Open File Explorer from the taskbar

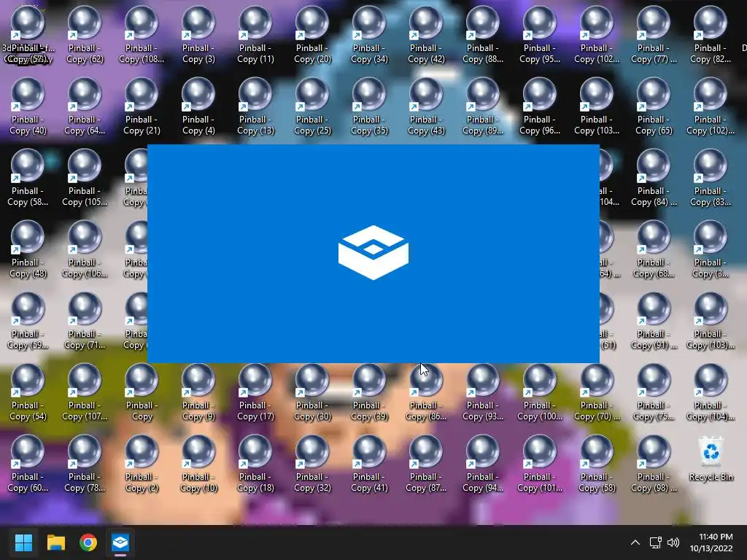tap(55, 542)
